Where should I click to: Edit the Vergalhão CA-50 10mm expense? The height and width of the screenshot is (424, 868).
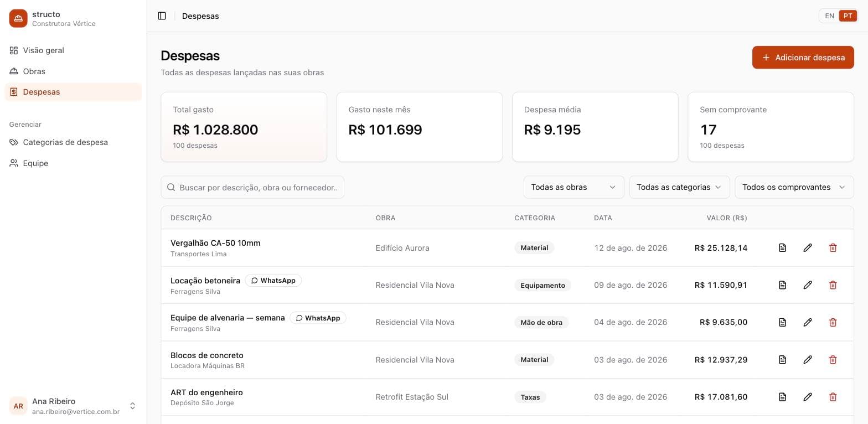pyautogui.click(x=808, y=248)
